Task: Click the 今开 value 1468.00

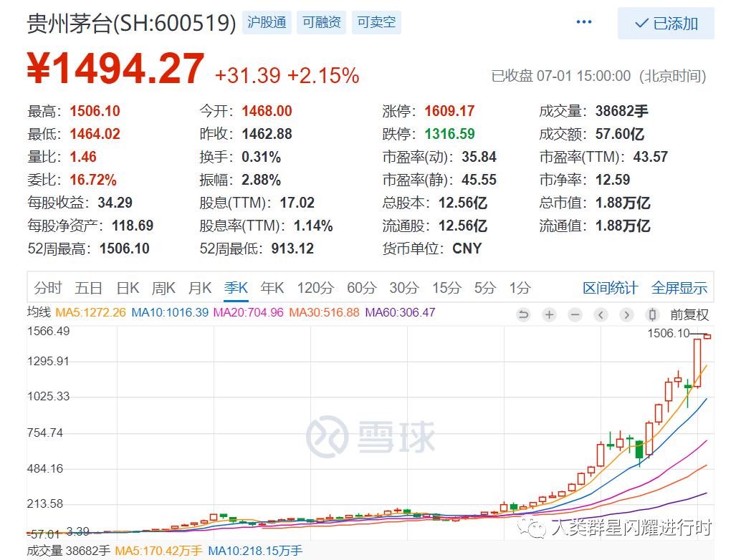Action: [267, 111]
